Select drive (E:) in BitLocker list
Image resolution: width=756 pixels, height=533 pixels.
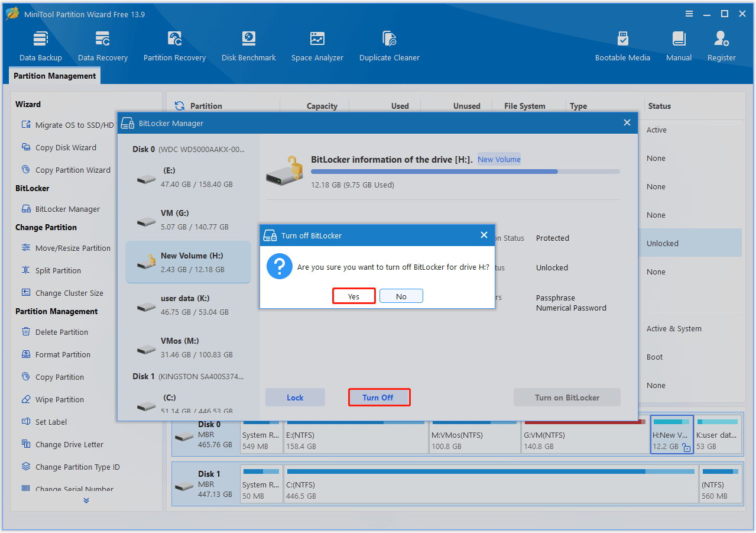pyautogui.click(x=188, y=177)
